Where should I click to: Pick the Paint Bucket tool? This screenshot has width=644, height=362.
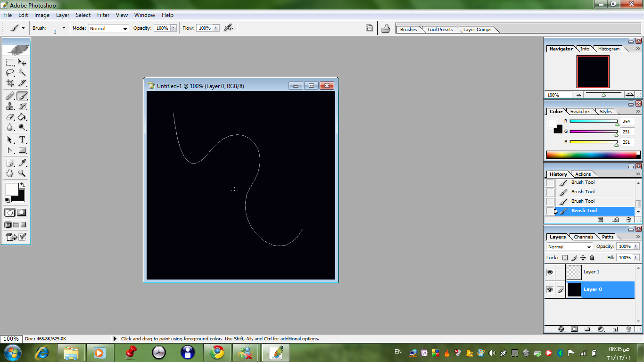coord(22,117)
